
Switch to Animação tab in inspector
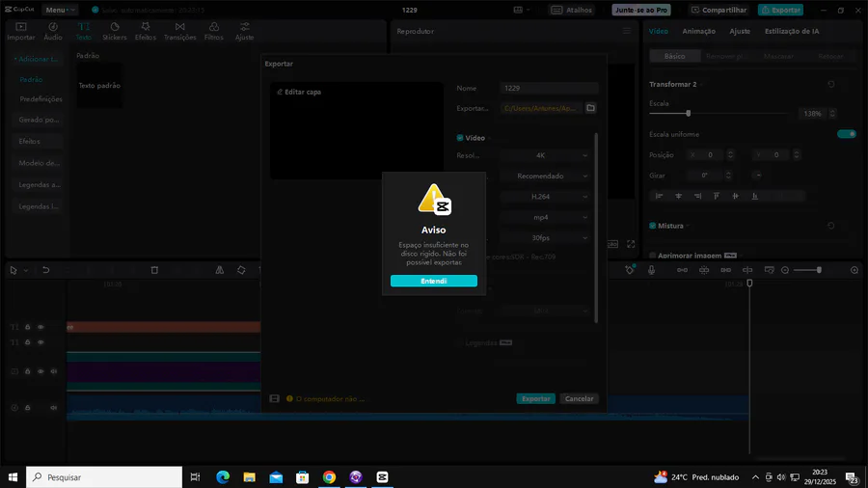(698, 32)
